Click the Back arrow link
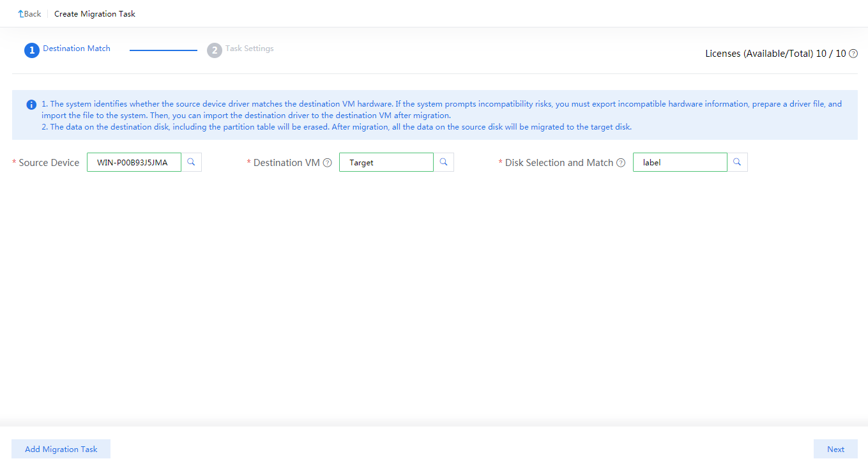 (x=29, y=14)
